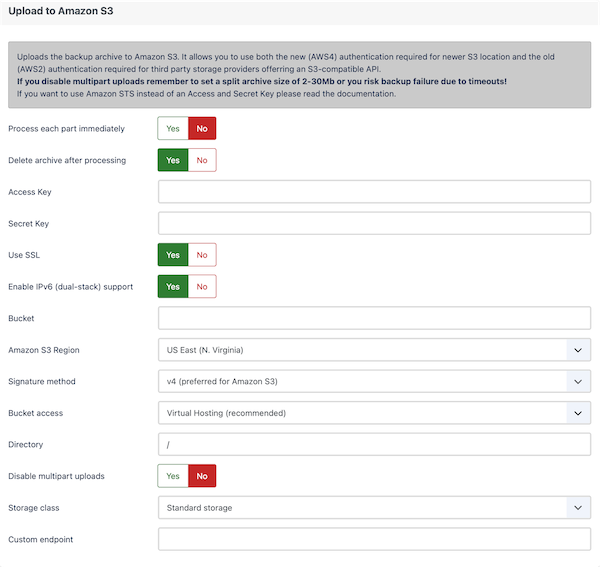Enable Use SSL with Yes
Screen dimensions: 600x567
pos(173,255)
